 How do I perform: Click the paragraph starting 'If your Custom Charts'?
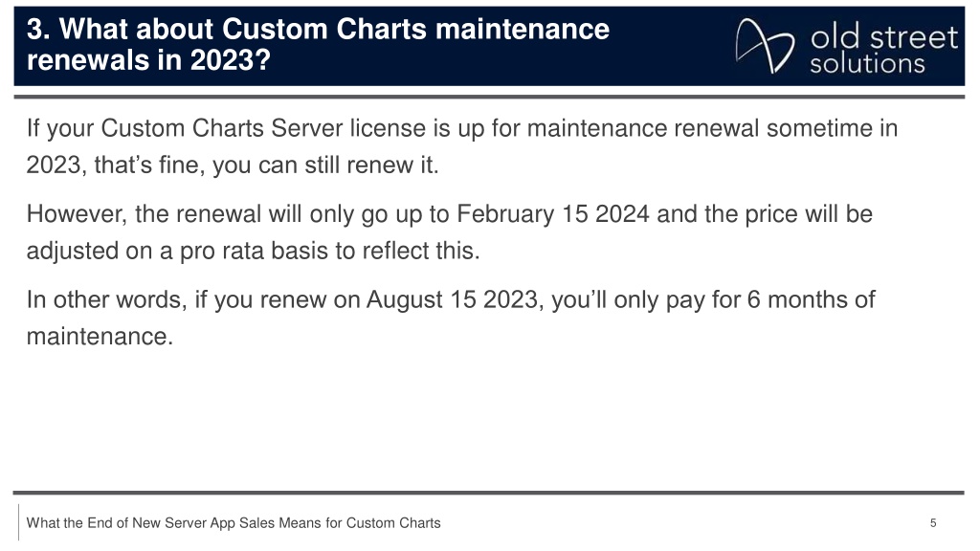point(462,146)
